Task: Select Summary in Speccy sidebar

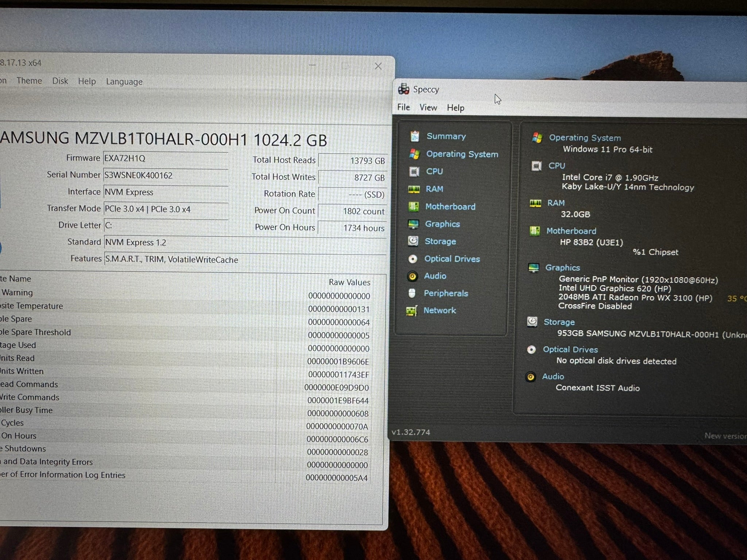Action: click(x=446, y=136)
